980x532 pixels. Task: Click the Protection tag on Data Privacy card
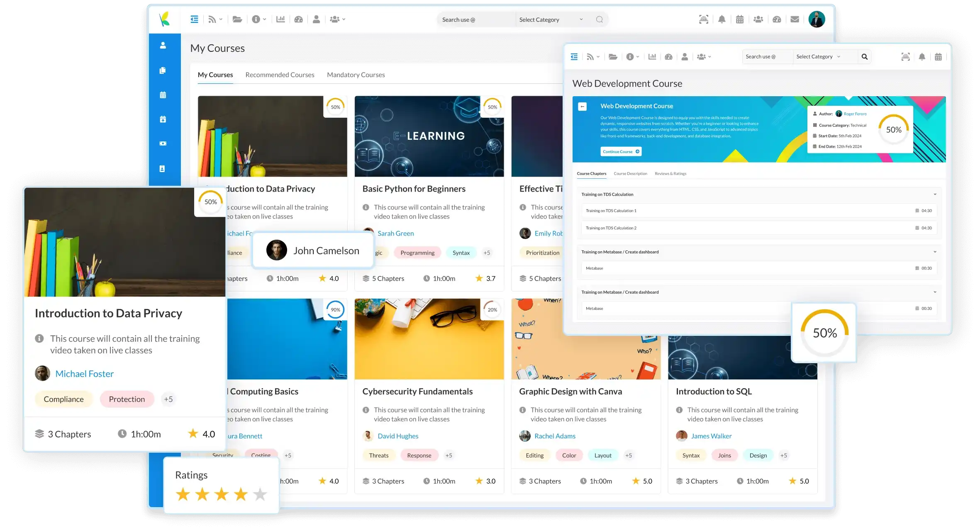127,399
